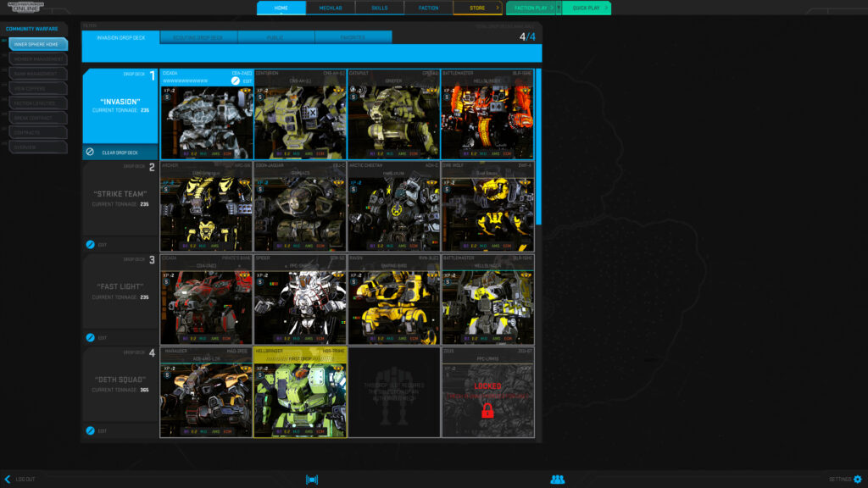Select the Ebon Jaguar mech thumbnail
The image size is (868, 488).
click(300, 214)
